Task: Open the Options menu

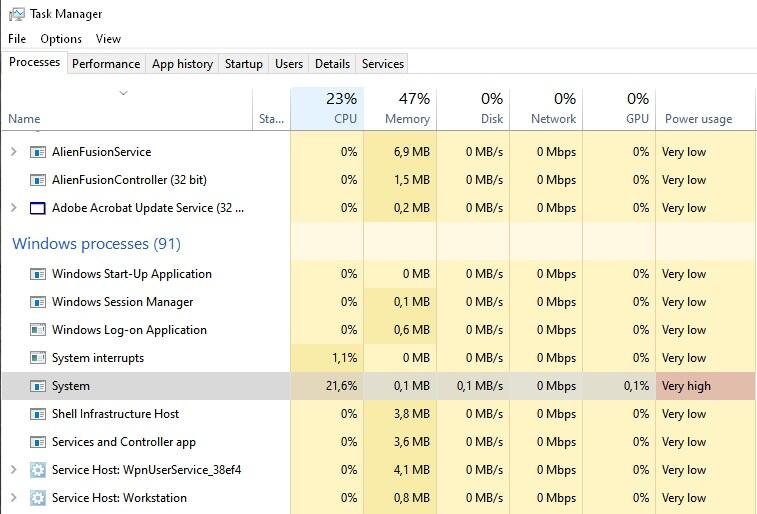Action: coord(61,39)
